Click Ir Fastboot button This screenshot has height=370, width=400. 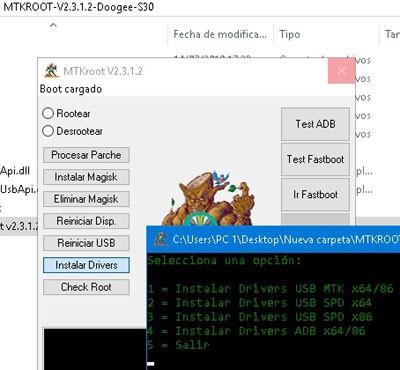tap(315, 194)
